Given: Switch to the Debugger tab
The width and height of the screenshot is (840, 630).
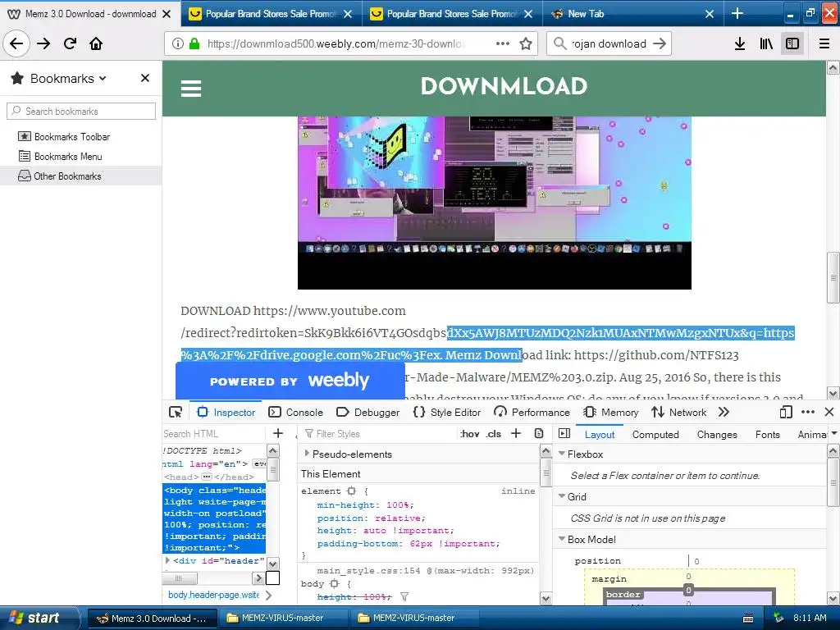Looking at the screenshot, I should coord(367,412).
